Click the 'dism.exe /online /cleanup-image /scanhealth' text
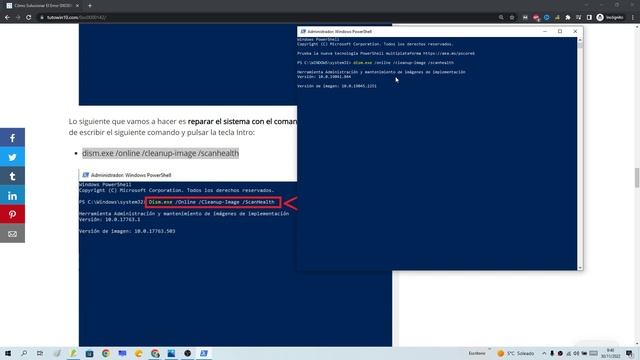This screenshot has height=360, width=640. (160, 153)
